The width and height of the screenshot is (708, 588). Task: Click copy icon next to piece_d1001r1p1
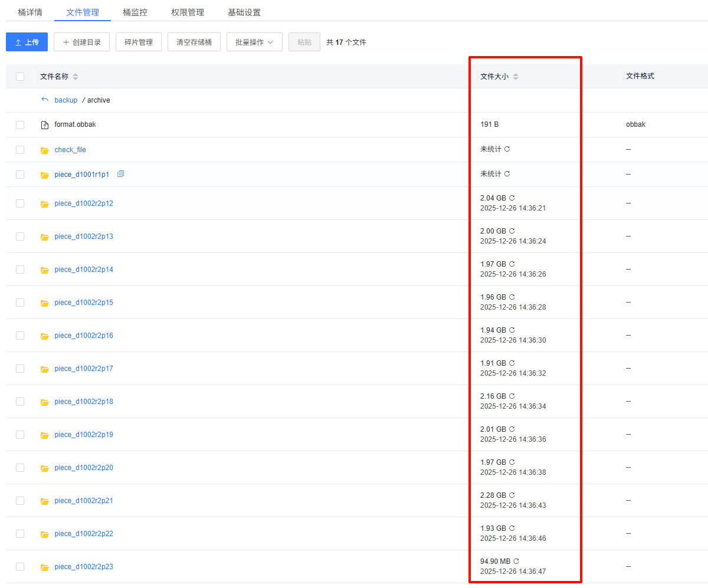pyautogui.click(x=120, y=174)
